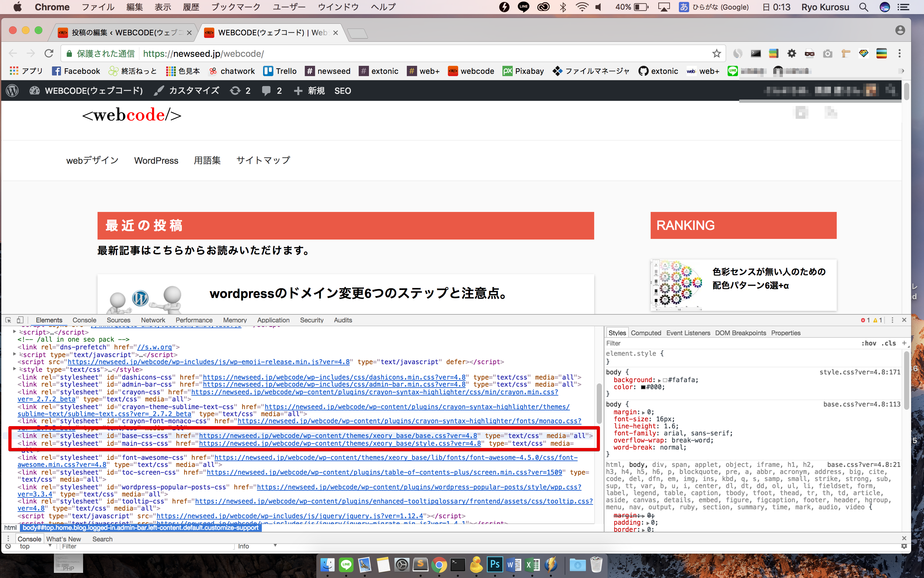
Task: Switch to the Computed styles tab
Action: click(x=646, y=333)
